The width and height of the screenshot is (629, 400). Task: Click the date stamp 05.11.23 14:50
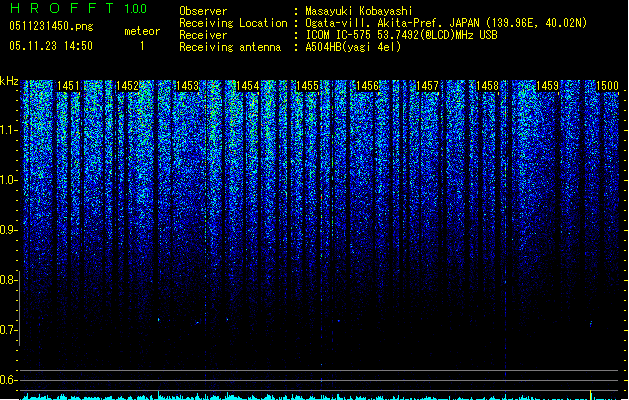[51, 46]
